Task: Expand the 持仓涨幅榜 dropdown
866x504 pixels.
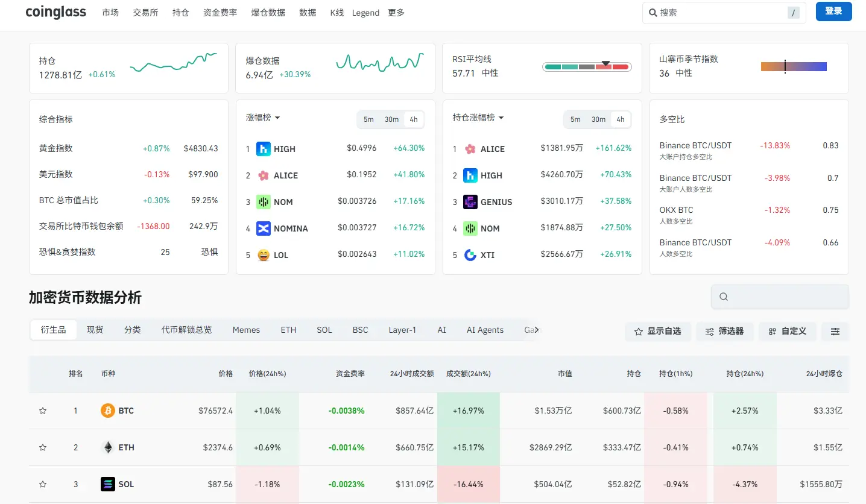Action: [478, 118]
